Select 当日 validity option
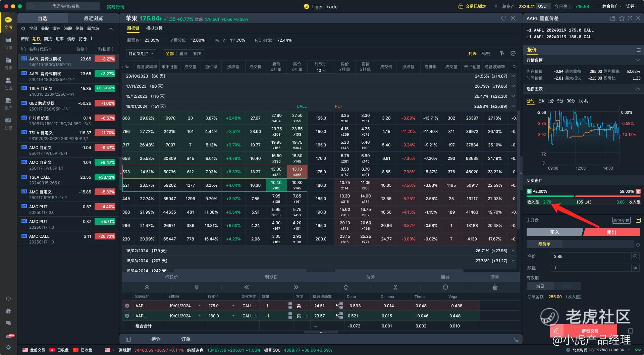The width and height of the screenshot is (644, 355). click(x=540, y=286)
